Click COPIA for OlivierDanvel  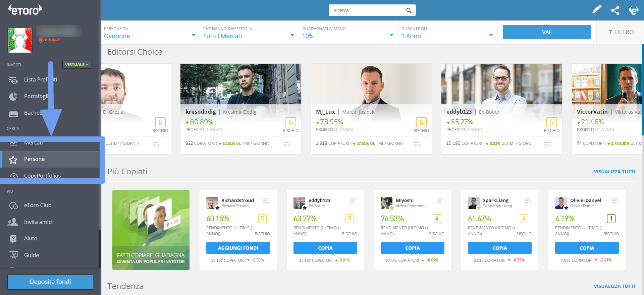click(587, 248)
